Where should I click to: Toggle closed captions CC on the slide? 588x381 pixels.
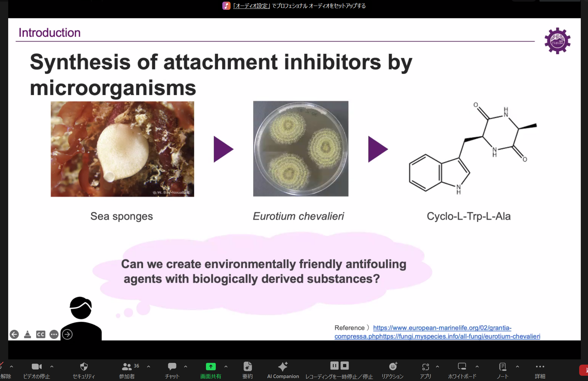click(x=41, y=334)
